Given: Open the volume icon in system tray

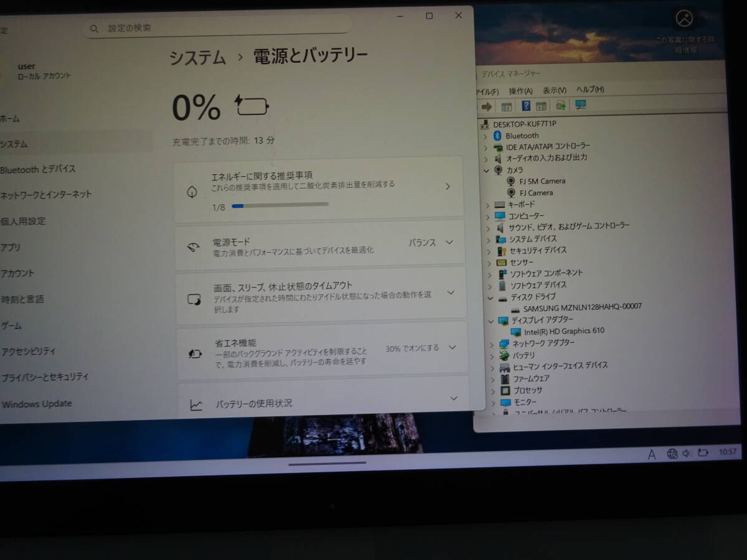Looking at the screenshot, I should click(687, 454).
